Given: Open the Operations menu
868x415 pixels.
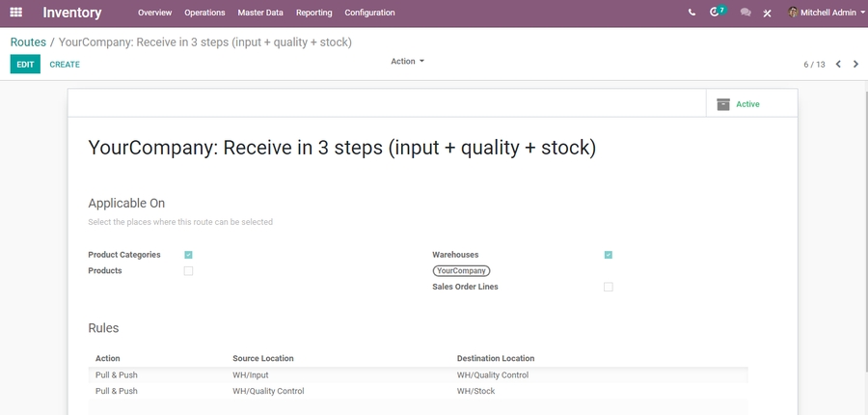Looking at the screenshot, I should coord(204,13).
